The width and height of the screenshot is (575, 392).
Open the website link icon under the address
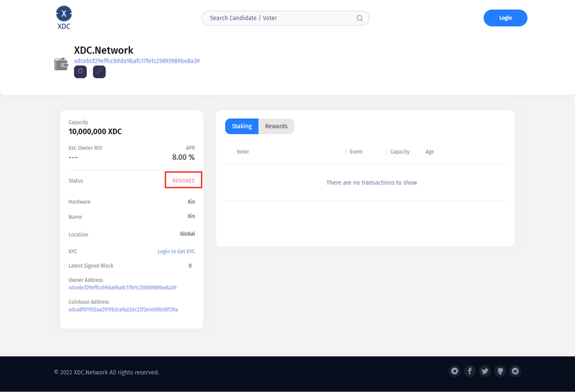[x=99, y=72]
